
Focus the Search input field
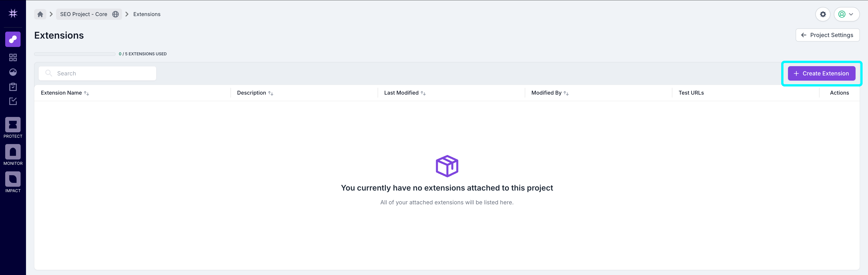97,73
